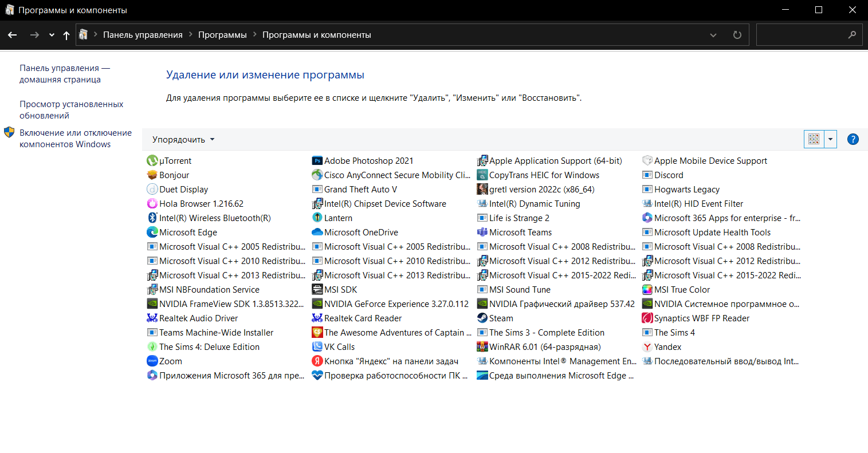Select NVIDIA Графический драйвер 537.42 entry
The image size is (868, 453).
[556, 304]
